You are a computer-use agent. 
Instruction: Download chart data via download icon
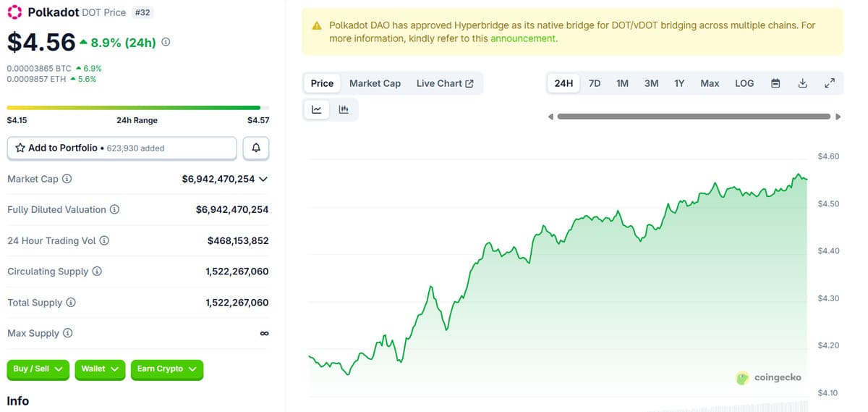click(802, 83)
